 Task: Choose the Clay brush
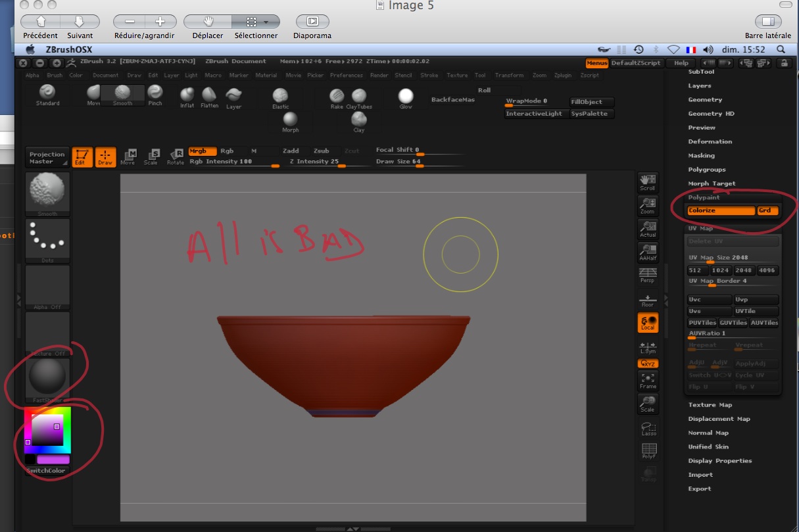click(359, 122)
